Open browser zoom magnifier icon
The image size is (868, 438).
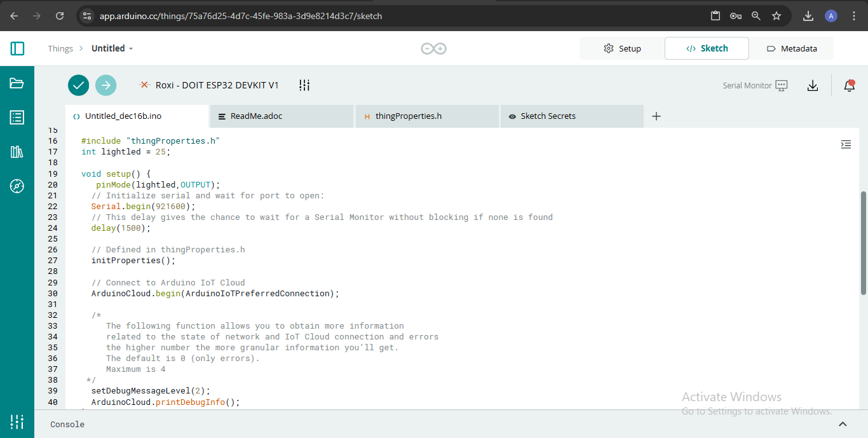coord(756,16)
